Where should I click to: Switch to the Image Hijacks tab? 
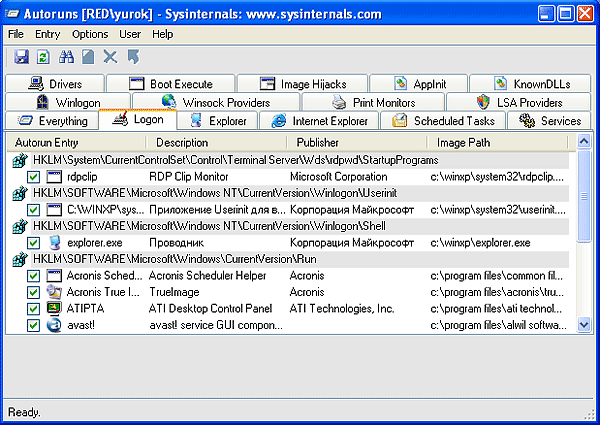pyautogui.click(x=303, y=84)
